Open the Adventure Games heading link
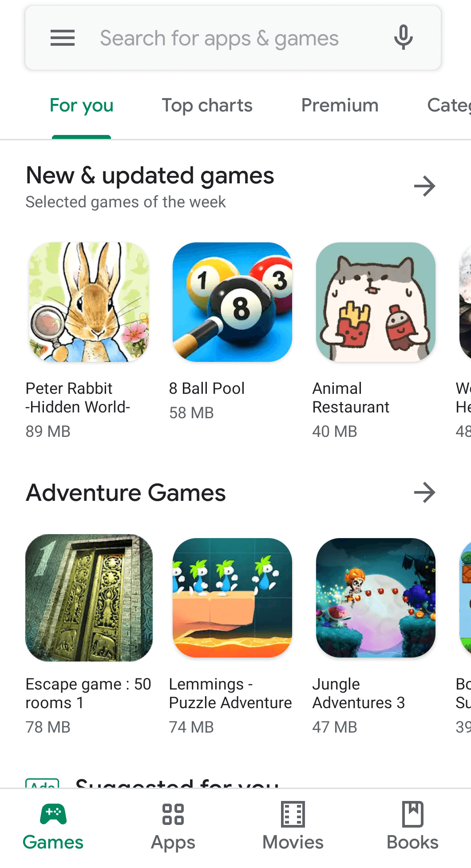The width and height of the screenshot is (471, 868). [126, 493]
